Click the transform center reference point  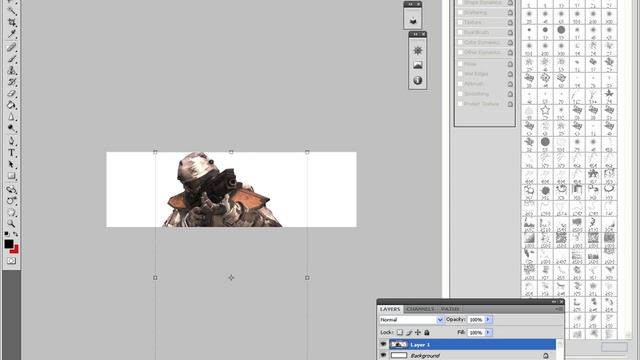231,278
